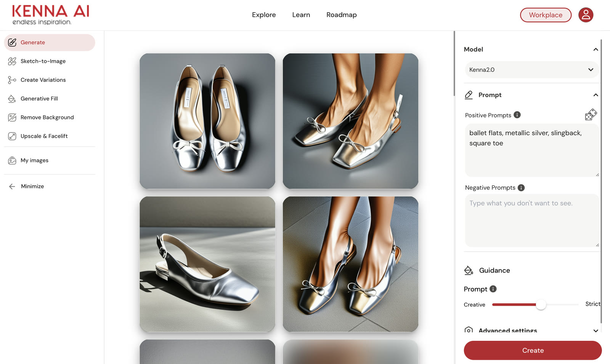This screenshot has width=610, height=364.
Task: Click the Negative Prompts text box
Action: [x=532, y=220]
